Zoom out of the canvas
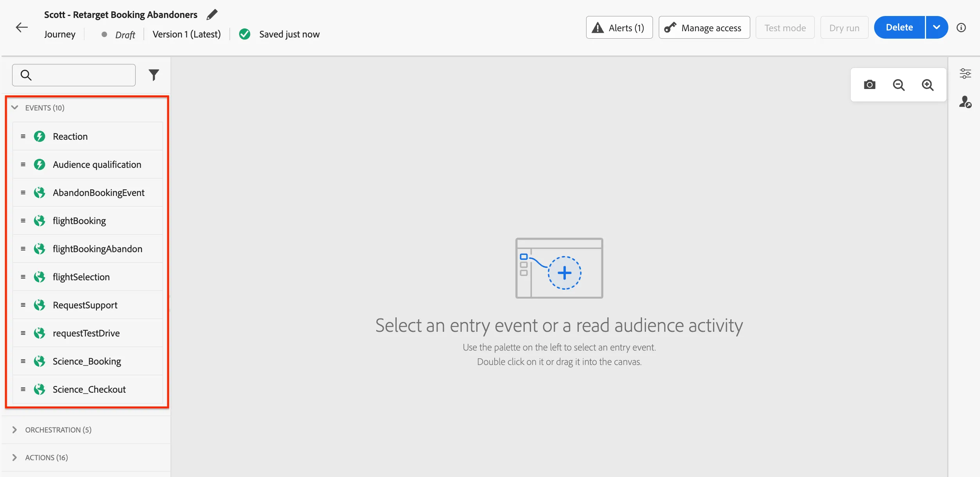Image resolution: width=980 pixels, height=477 pixels. point(898,85)
